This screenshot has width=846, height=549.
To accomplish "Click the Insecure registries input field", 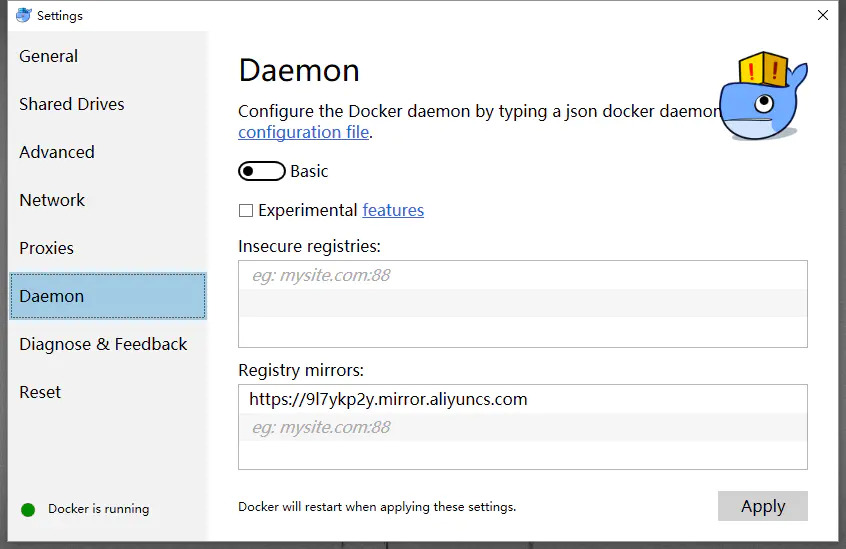I will [523, 276].
